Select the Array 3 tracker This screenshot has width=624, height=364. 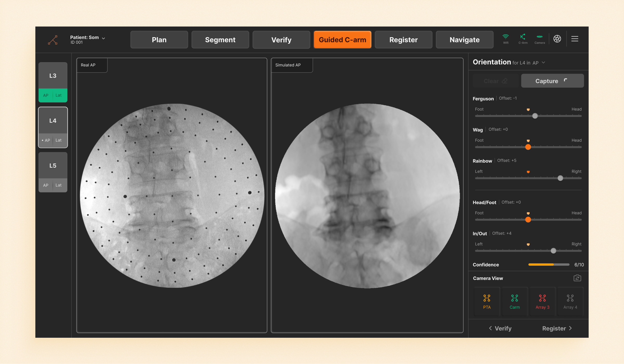click(542, 301)
